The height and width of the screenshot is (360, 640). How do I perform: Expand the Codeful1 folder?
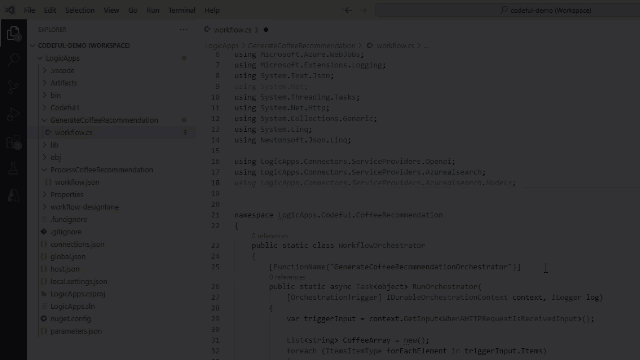tap(64, 108)
